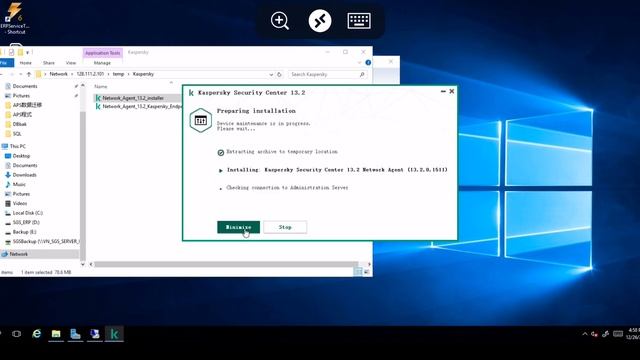Click the temp segment in the address path
This screenshot has height=360, width=640.
coord(118,74)
